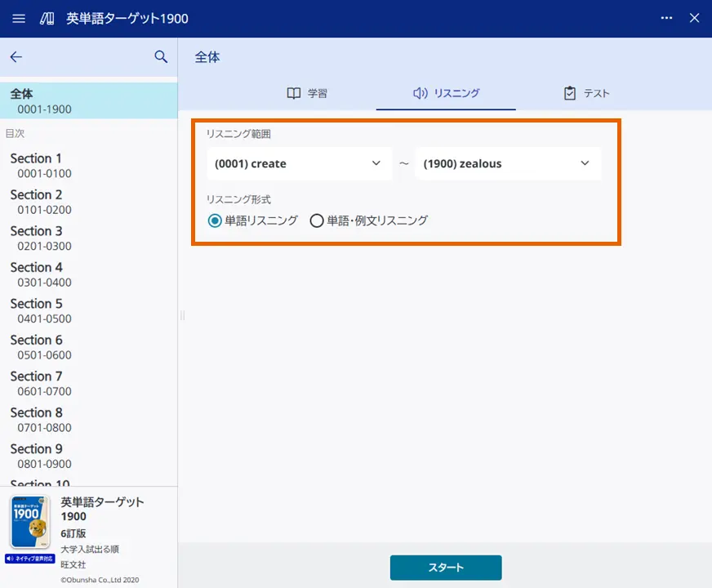Open the (1900) zealous range dropdown
This screenshot has width=712, height=588.
pos(508,163)
